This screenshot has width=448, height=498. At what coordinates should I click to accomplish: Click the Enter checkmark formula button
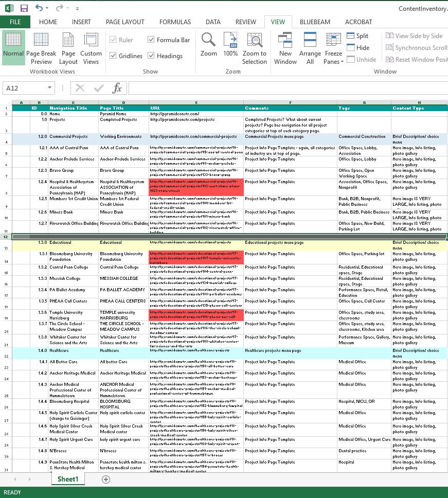click(x=99, y=88)
